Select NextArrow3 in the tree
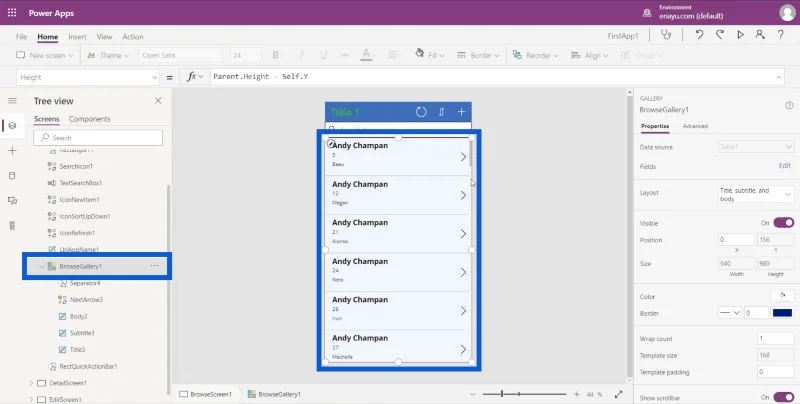Image resolution: width=800 pixels, height=404 pixels. pos(86,299)
